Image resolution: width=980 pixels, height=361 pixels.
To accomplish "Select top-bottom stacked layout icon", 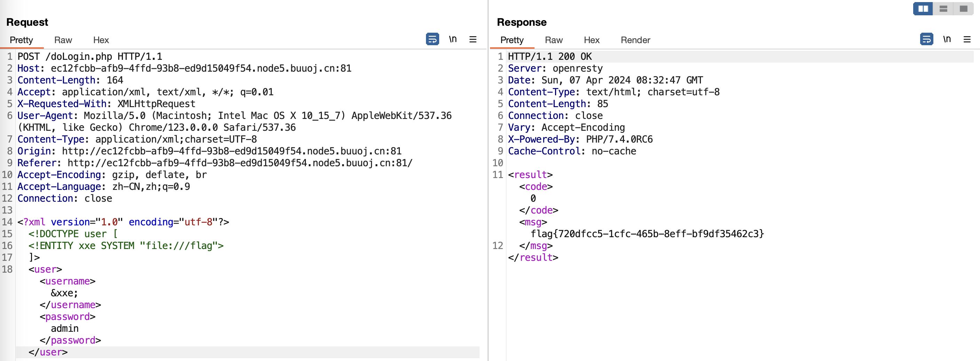I will click(x=943, y=9).
